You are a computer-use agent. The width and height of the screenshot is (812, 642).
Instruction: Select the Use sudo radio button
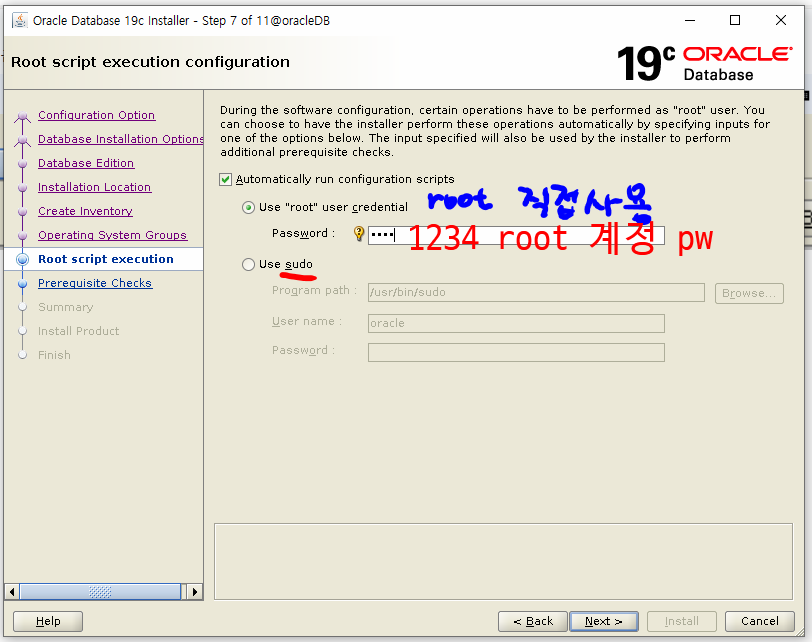click(x=249, y=265)
